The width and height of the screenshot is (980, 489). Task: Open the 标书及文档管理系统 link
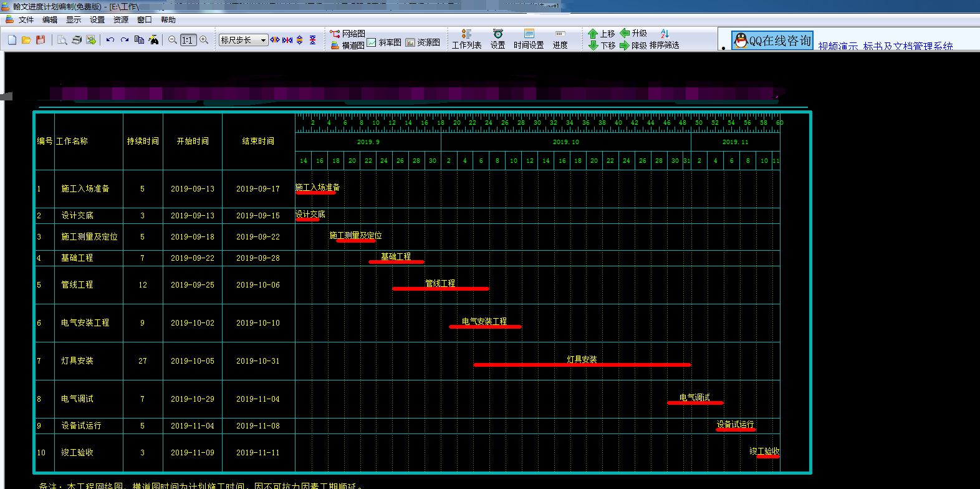(x=908, y=46)
